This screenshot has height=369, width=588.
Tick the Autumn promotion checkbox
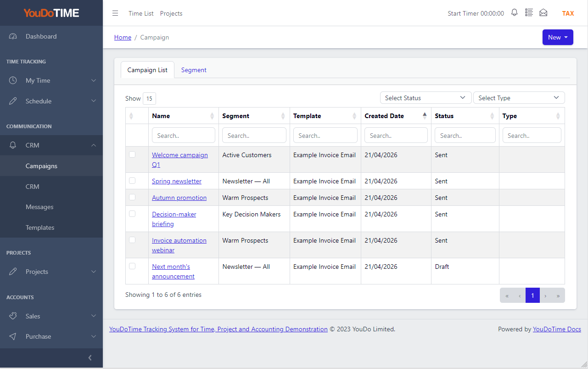click(132, 197)
